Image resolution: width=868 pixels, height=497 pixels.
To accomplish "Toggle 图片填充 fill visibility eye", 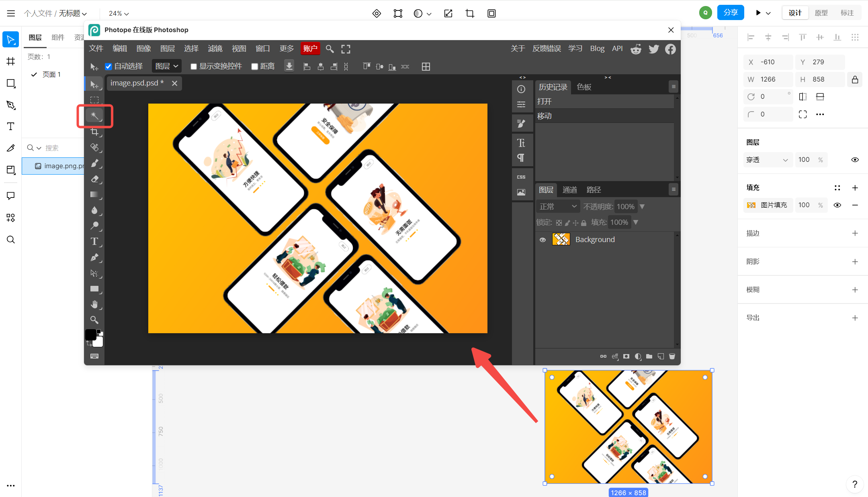I will tap(837, 205).
